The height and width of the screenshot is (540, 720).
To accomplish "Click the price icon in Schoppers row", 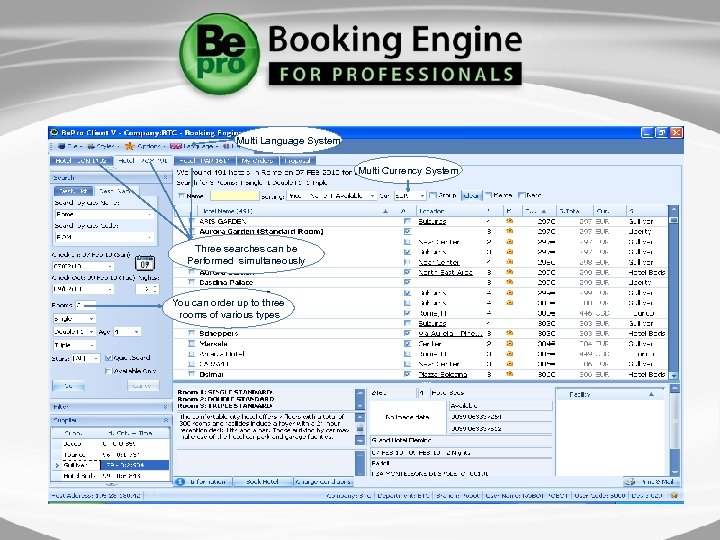I will click(x=509, y=333).
